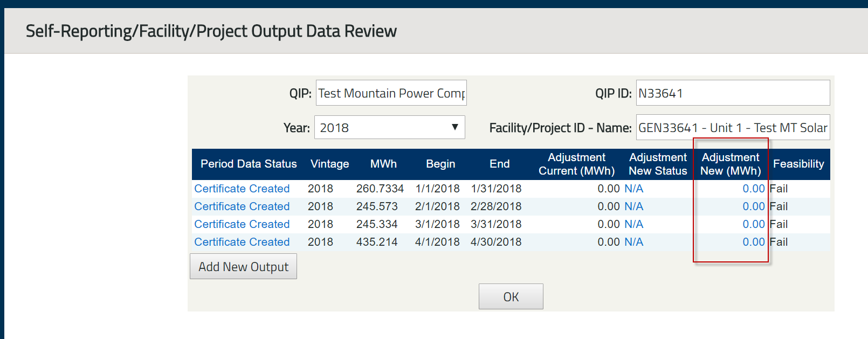Viewport: 868px width, 339px height.
Task: Open Certificate Created link for January period
Action: point(242,189)
